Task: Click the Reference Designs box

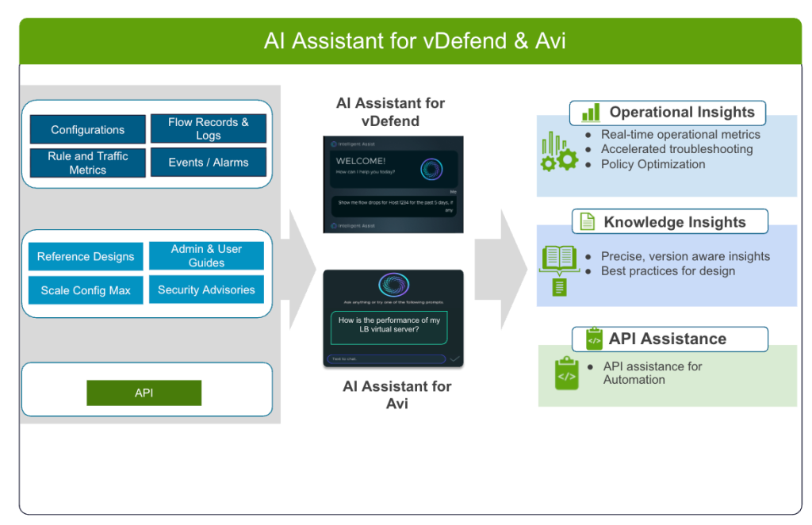Action: [x=86, y=256]
